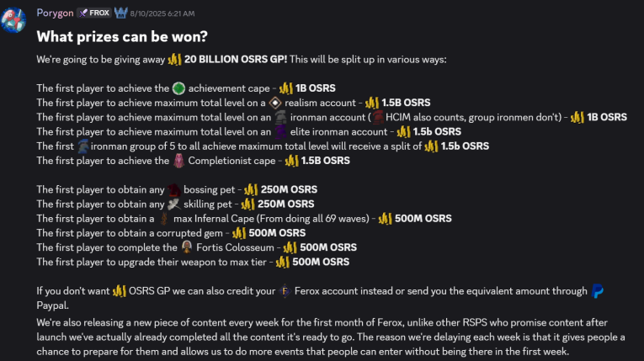The image size is (644, 361).
Task: Click the PayPal logo emoji
Action: coord(597,291)
